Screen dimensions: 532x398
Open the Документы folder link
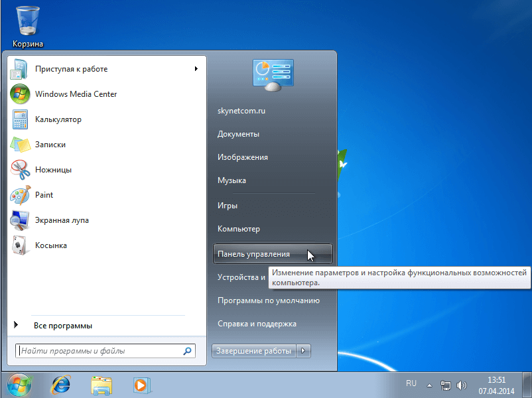pos(238,134)
